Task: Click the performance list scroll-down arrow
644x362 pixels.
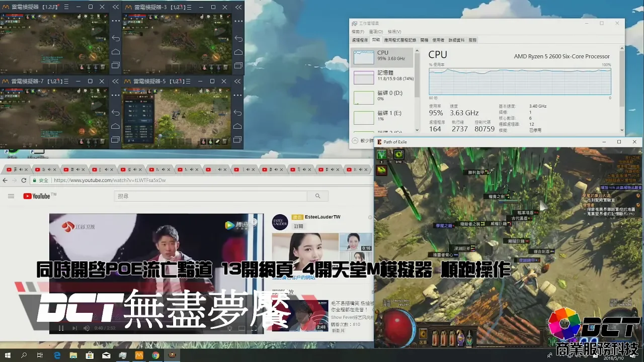Action: click(x=417, y=131)
